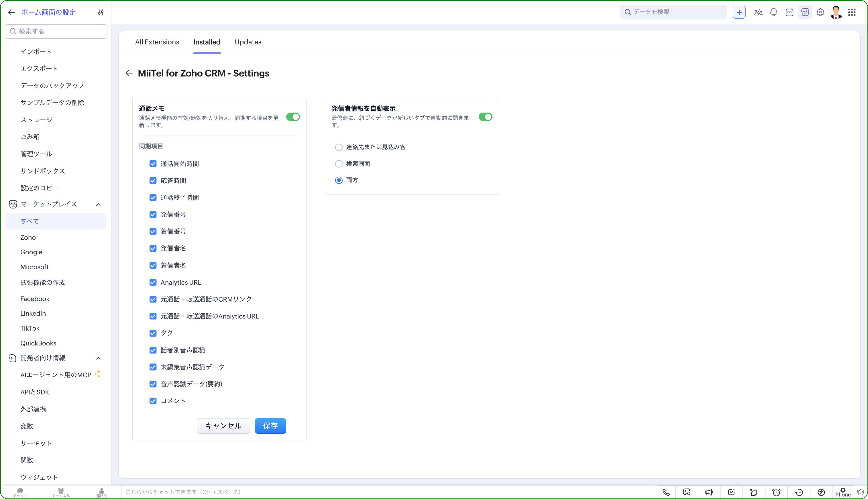Open the Microsoft marketplace item
Viewport: 868px width, 499px height.
point(34,267)
